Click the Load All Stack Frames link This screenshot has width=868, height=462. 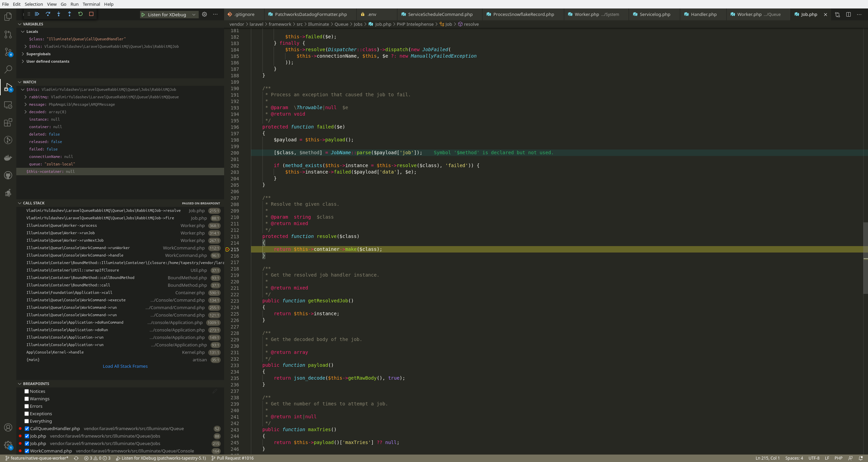coord(125,366)
